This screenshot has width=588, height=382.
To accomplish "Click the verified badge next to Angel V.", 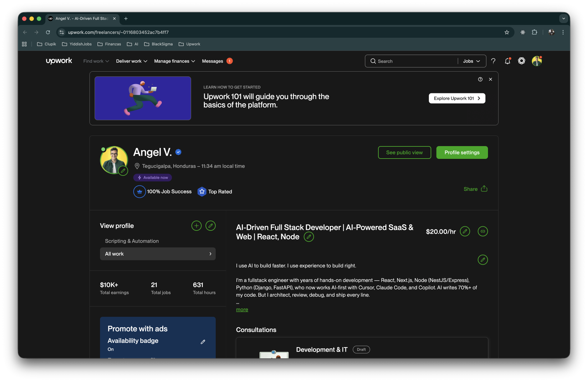I will click(x=178, y=152).
